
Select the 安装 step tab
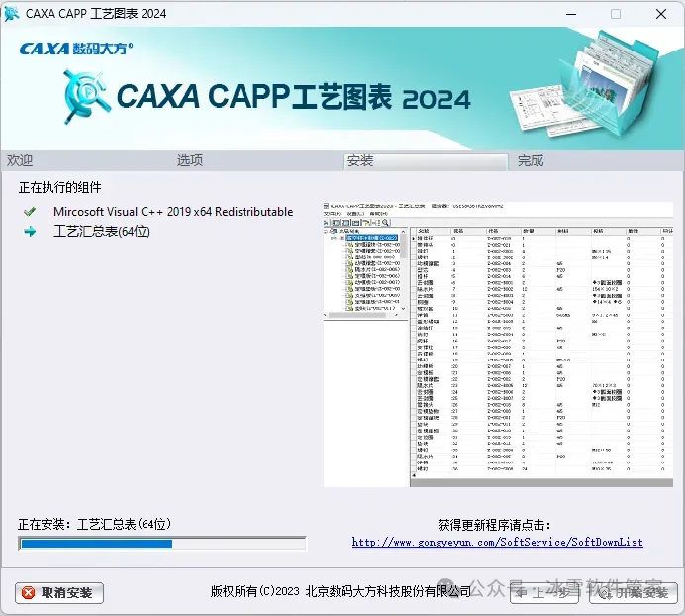tap(426, 161)
